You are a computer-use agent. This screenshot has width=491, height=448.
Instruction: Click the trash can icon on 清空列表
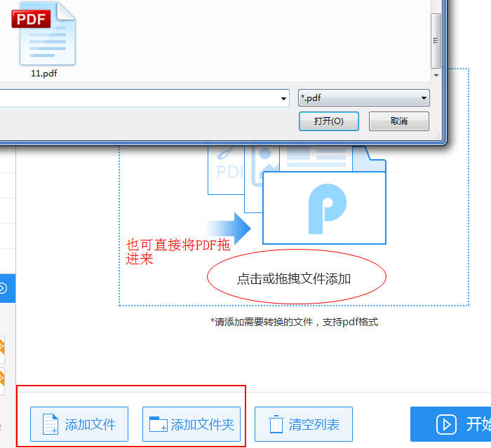[x=276, y=424]
